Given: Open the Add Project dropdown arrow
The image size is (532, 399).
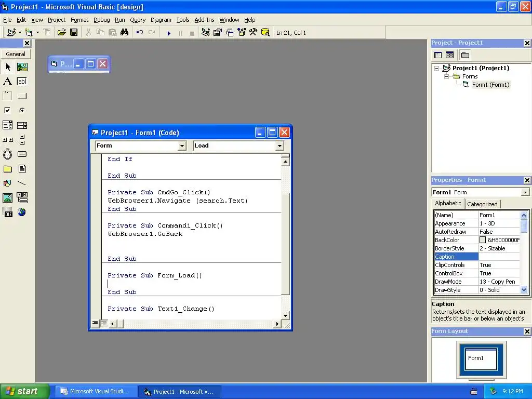Looking at the screenshot, I should coord(20,33).
